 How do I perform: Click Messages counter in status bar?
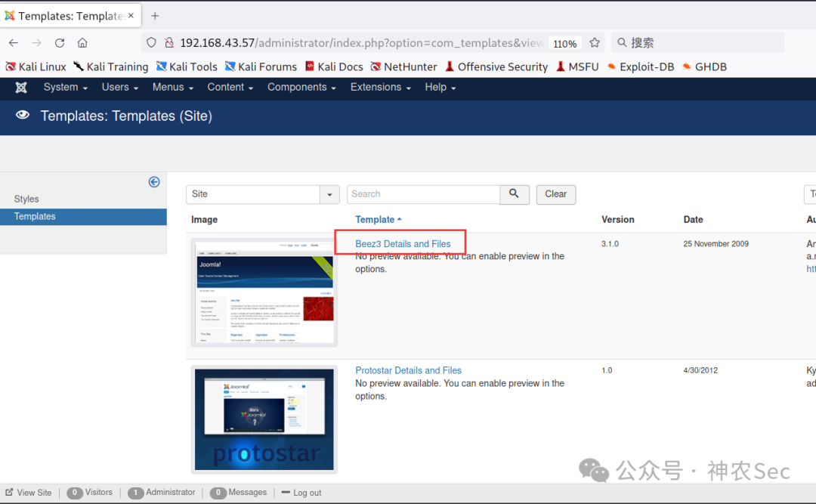238,493
